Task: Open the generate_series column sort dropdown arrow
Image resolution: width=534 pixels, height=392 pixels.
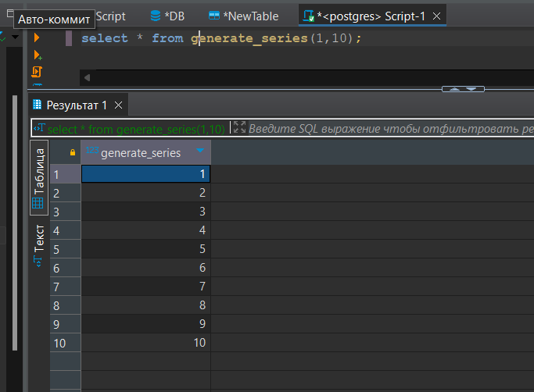Action: (200, 151)
